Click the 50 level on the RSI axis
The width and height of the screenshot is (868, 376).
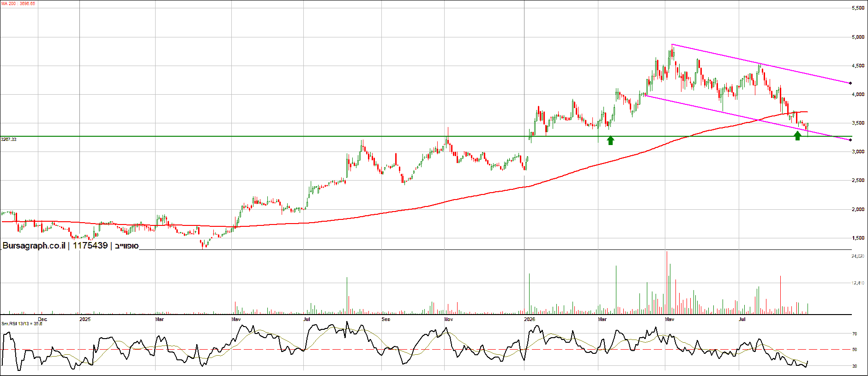click(x=855, y=350)
